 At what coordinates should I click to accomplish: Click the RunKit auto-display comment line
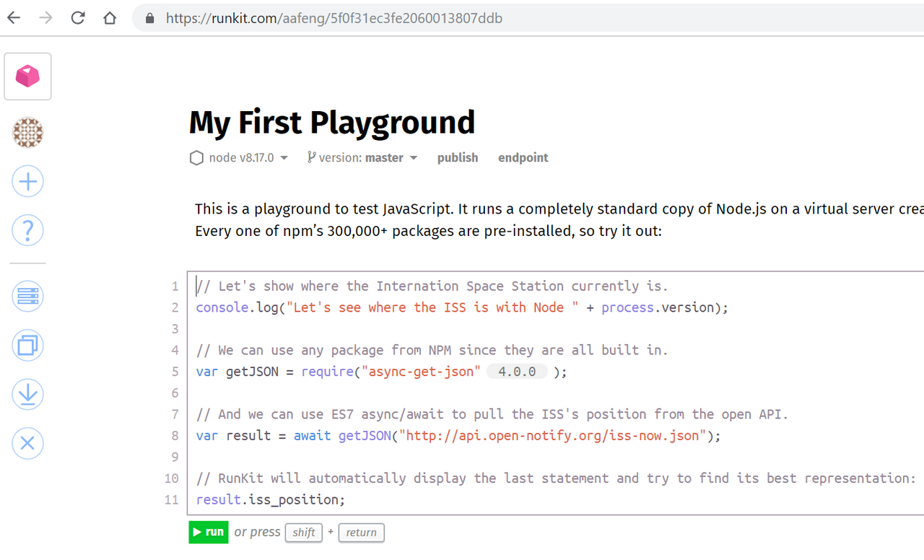tap(556, 478)
